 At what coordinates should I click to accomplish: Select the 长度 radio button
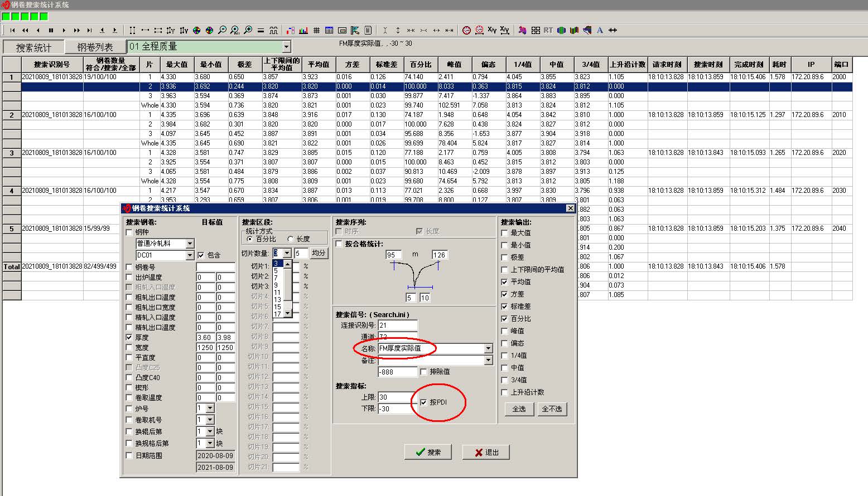pos(291,239)
